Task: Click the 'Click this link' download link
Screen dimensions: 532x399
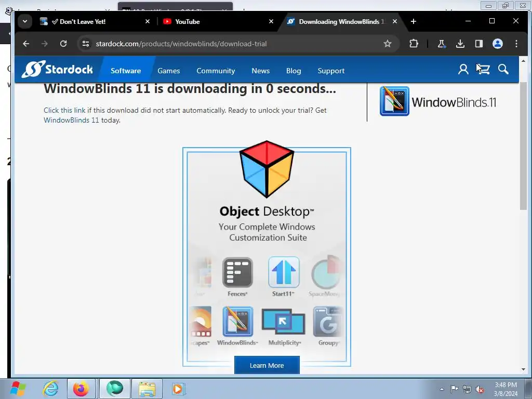Action: click(64, 110)
